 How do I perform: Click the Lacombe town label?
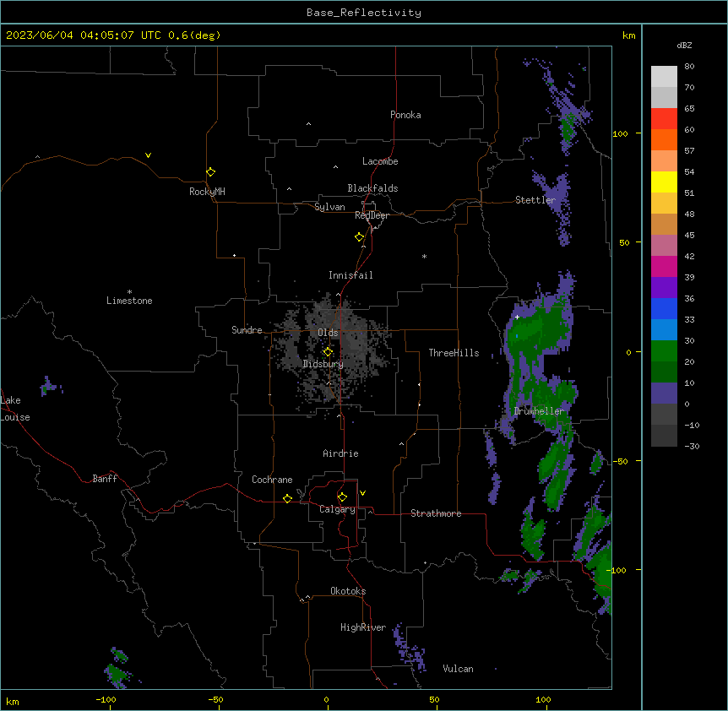tap(380, 161)
